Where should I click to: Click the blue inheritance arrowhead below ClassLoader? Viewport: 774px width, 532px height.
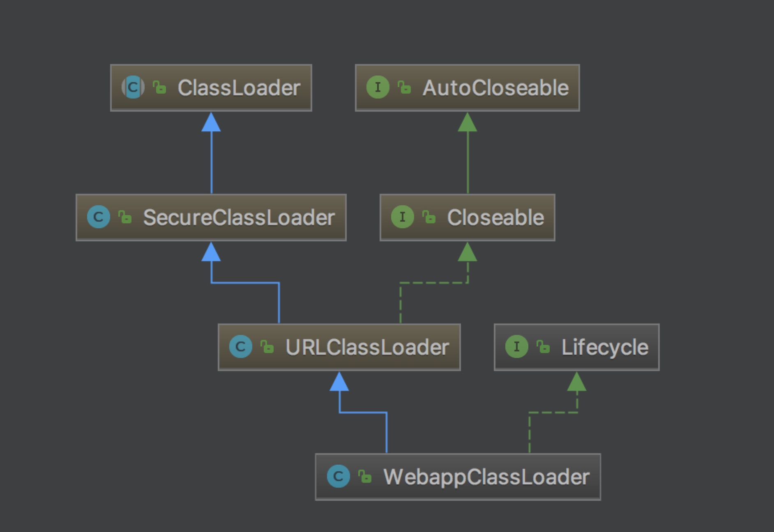pyautogui.click(x=211, y=123)
